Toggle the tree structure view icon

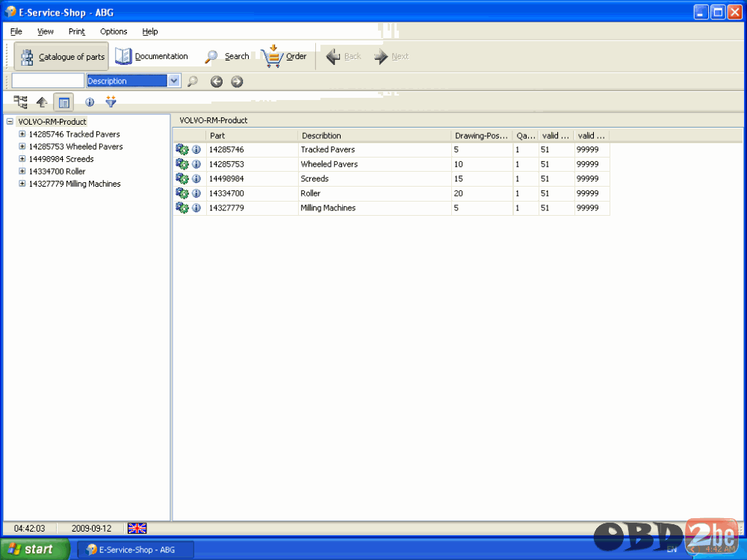point(20,102)
